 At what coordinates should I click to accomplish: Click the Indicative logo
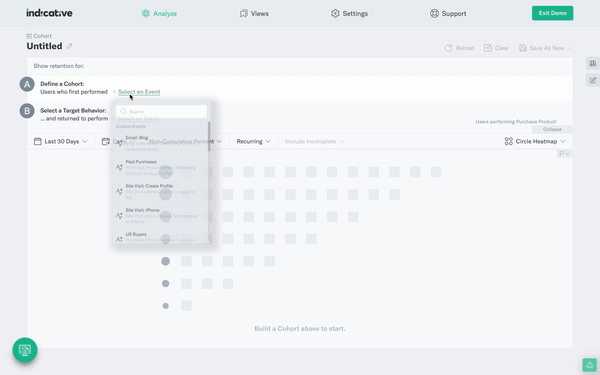click(49, 13)
